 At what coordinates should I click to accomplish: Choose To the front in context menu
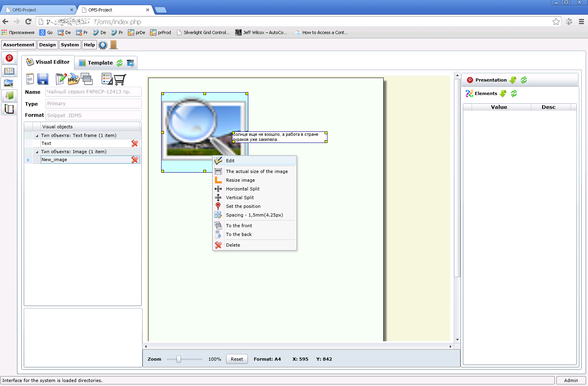click(x=239, y=226)
